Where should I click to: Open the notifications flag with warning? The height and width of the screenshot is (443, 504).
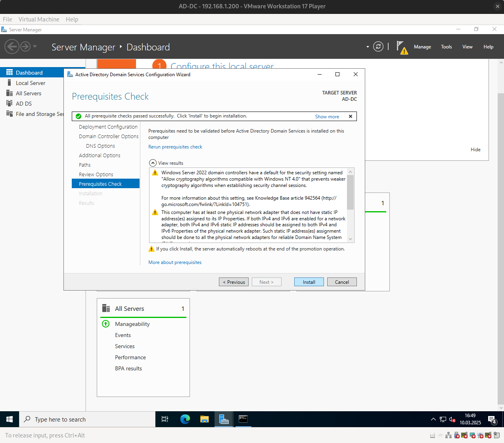(x=401, y=47)
